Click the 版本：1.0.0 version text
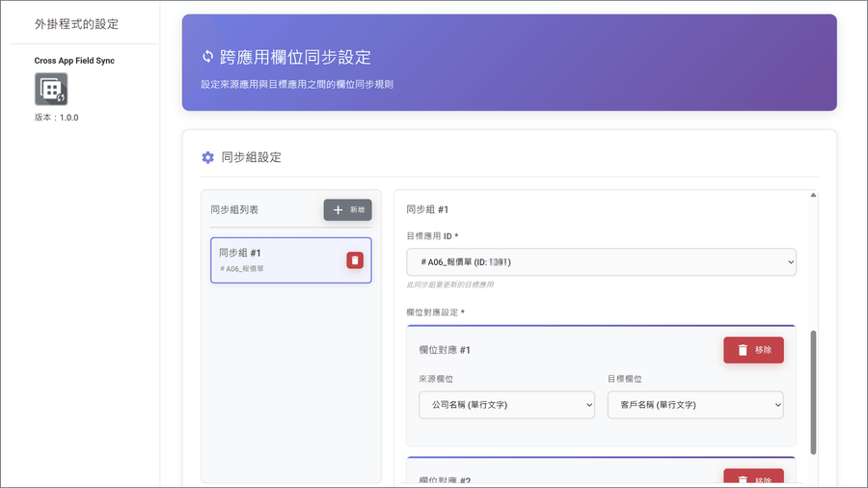The image size is (868, 488). (57, 118)
